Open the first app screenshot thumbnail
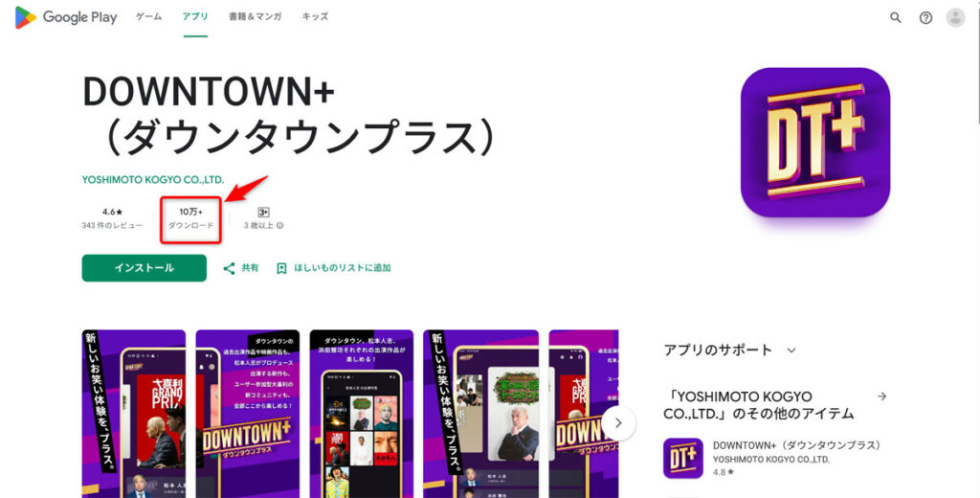980x498 pixels. coord(134,414)
